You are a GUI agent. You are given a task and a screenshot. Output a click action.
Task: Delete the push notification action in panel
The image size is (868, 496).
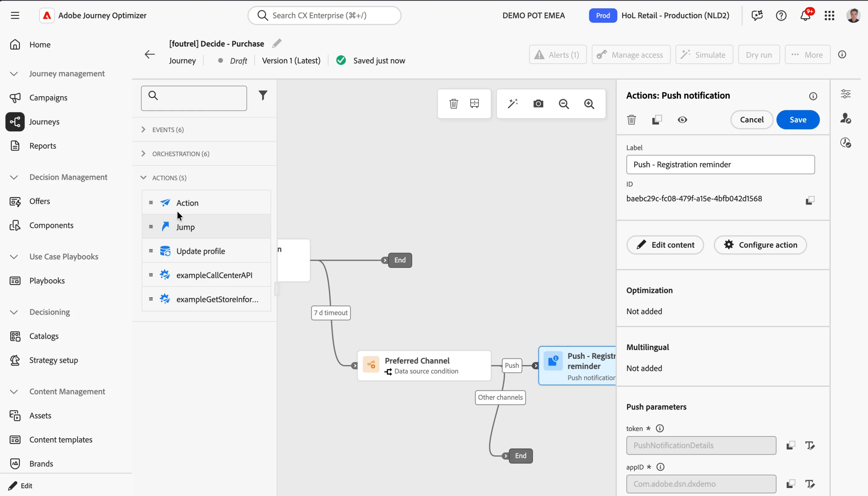pos(631,119)
